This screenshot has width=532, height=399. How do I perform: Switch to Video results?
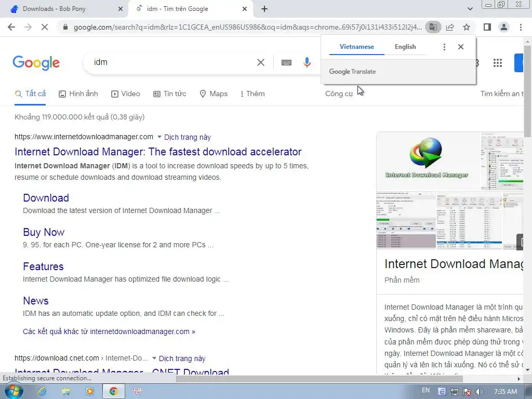click(126, 94)
